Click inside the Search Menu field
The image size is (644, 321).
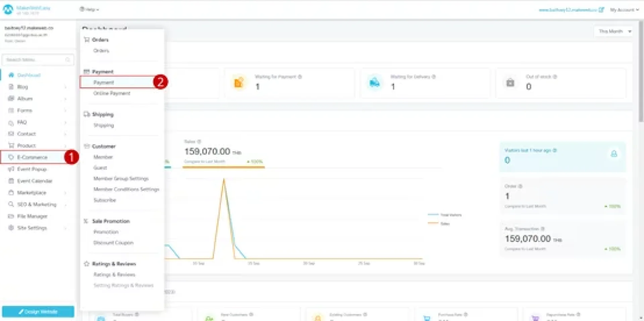34,60
